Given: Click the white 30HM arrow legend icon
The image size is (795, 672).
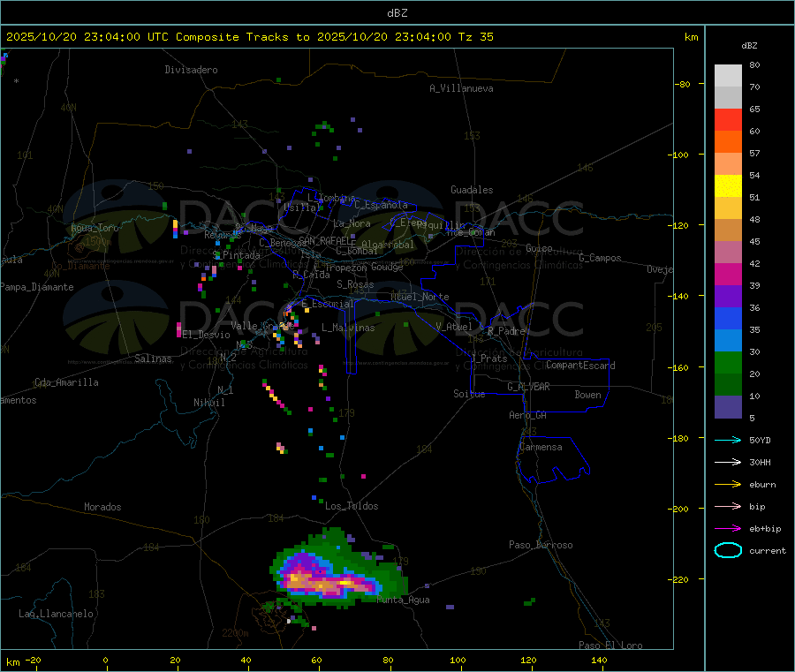Looking at the screenshot, I should coord(728,462).
